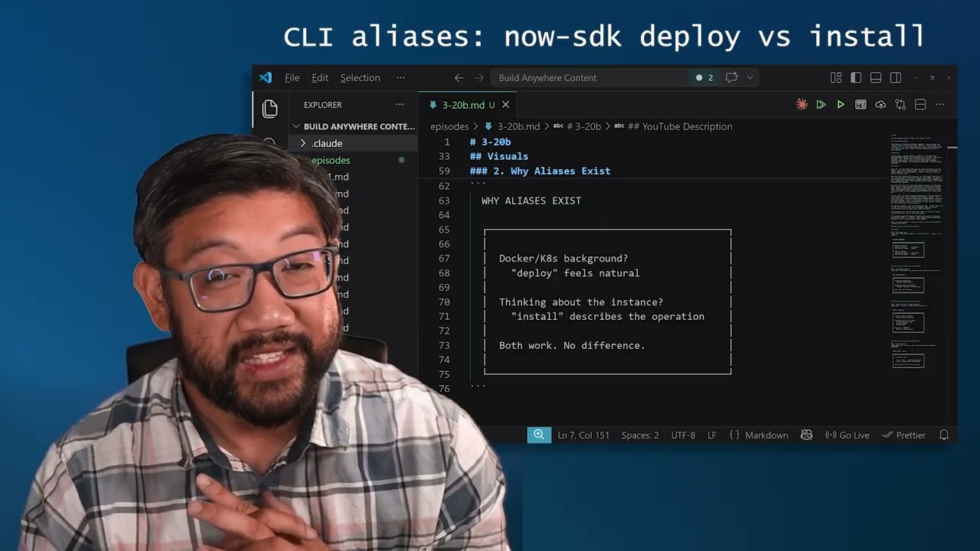Click episodes in the breadcrumb

click(x=449, y=126)
